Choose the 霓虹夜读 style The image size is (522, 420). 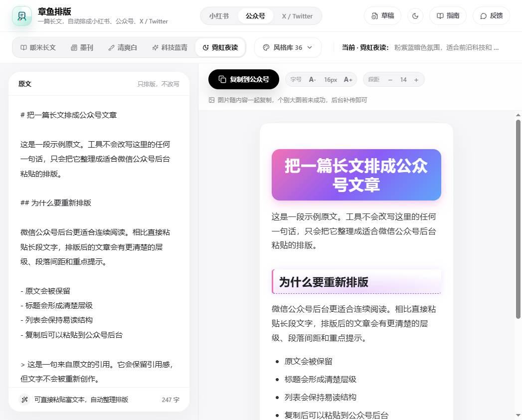click(x=220, y=47)
